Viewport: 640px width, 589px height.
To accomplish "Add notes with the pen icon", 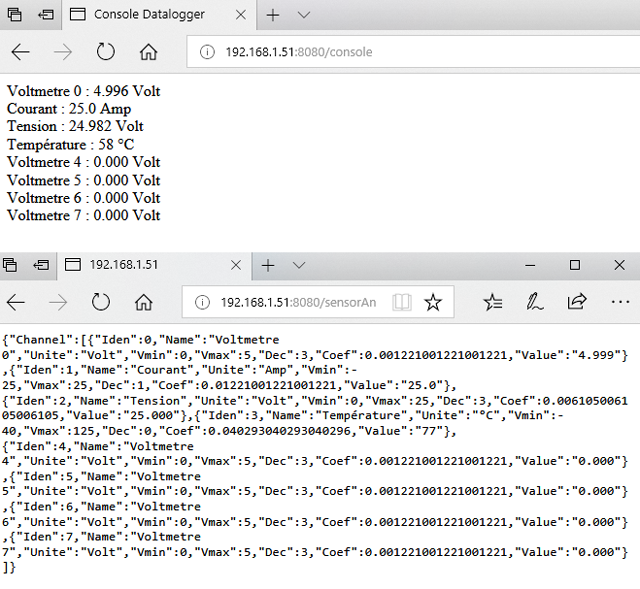I will [x=535, y=302].
